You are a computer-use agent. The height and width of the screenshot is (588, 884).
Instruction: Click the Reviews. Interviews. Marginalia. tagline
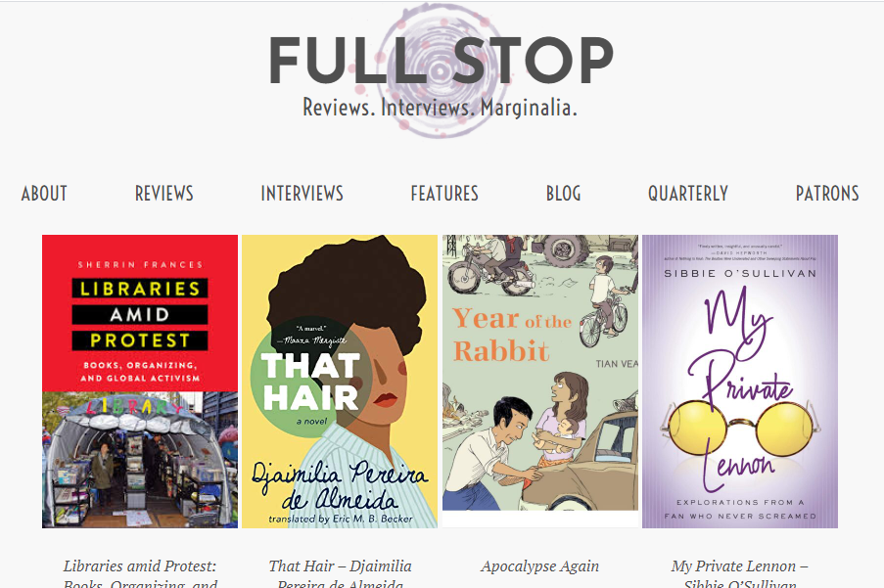tap(440, 108)
